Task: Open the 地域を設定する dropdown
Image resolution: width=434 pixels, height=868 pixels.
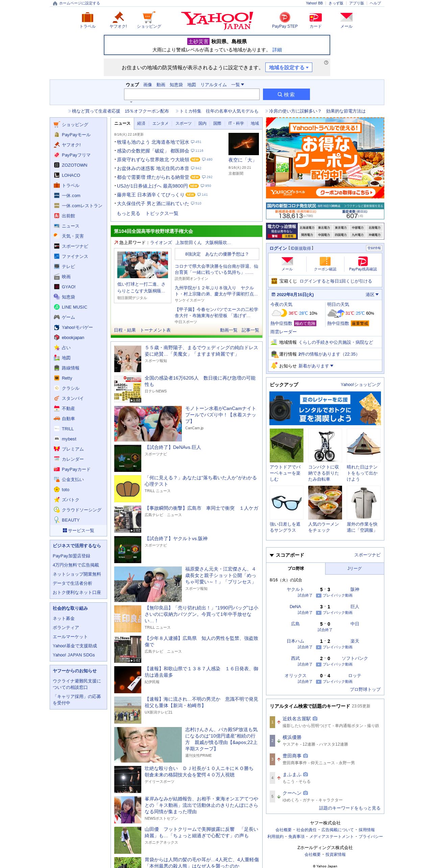Action: tap(289, 67)
